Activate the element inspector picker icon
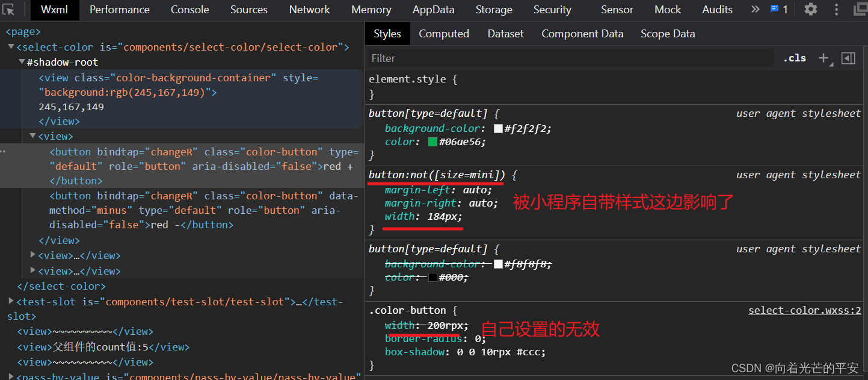 [x=8, y=10]
